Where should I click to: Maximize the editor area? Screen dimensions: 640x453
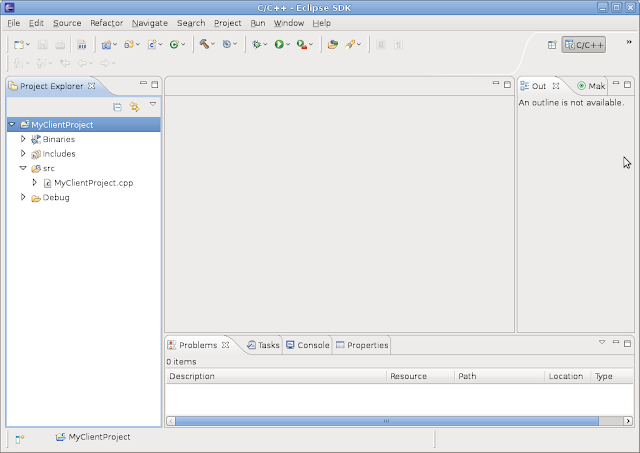coord(507,84)
